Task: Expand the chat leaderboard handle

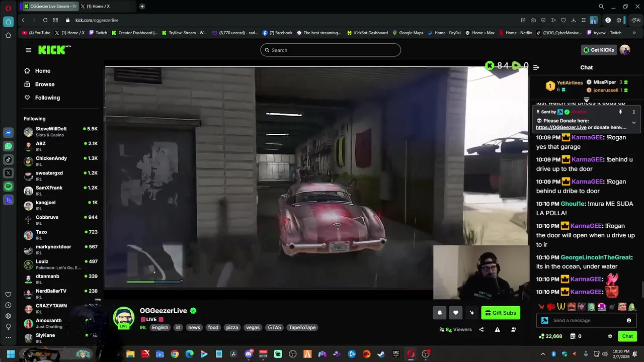Action: tap(586, 100)
